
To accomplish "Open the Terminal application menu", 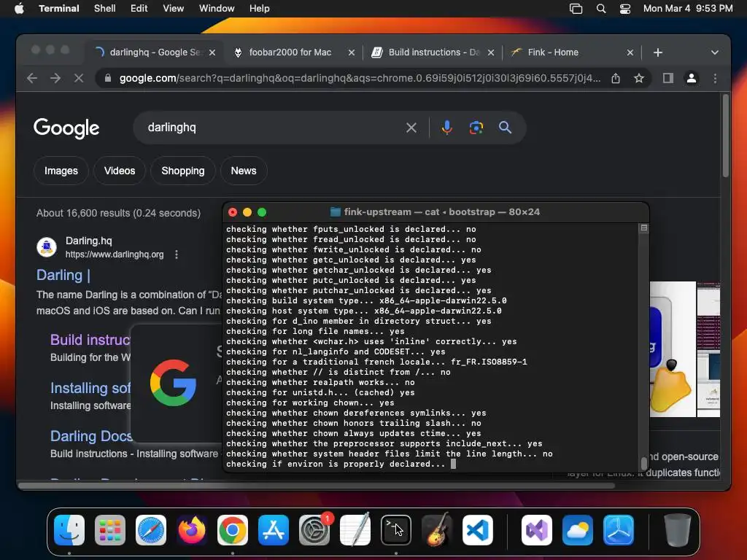I will 59,9.
